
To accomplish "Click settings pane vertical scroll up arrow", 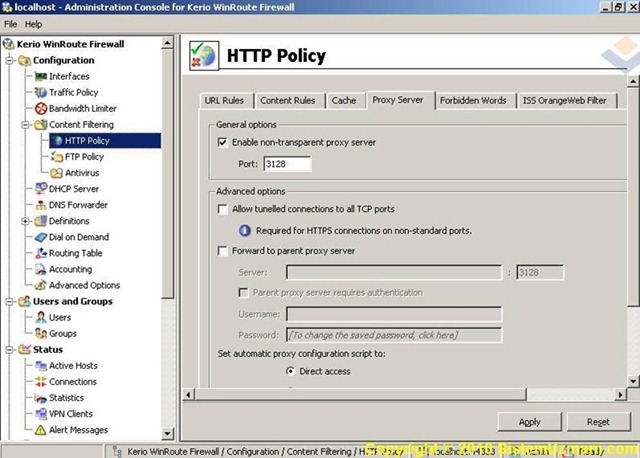I will (x=633, y=82).
